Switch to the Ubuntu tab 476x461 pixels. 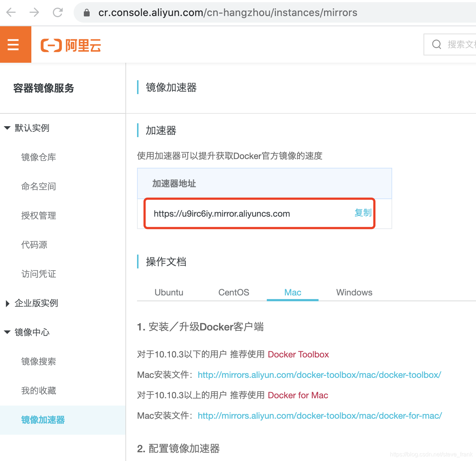(169, 293)
